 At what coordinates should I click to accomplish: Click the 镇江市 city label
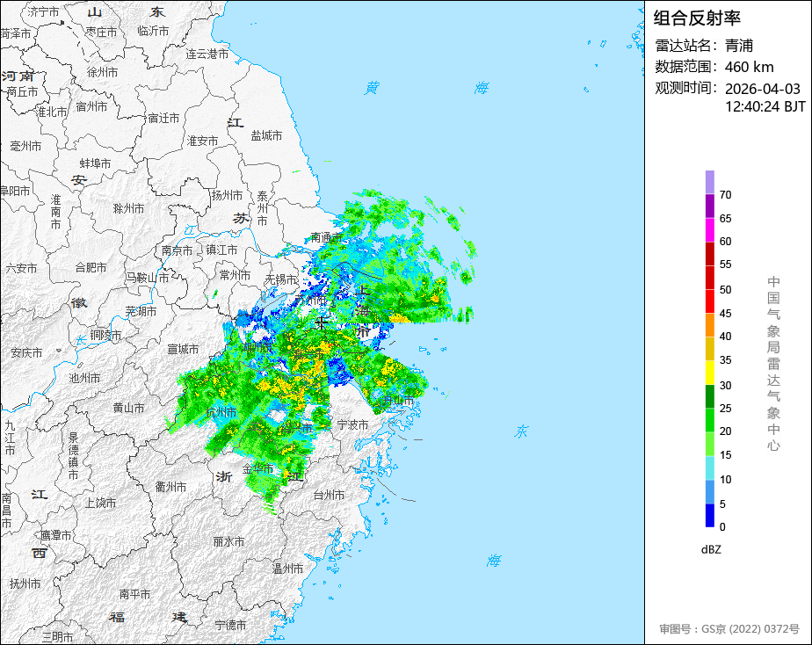point(221,250)
